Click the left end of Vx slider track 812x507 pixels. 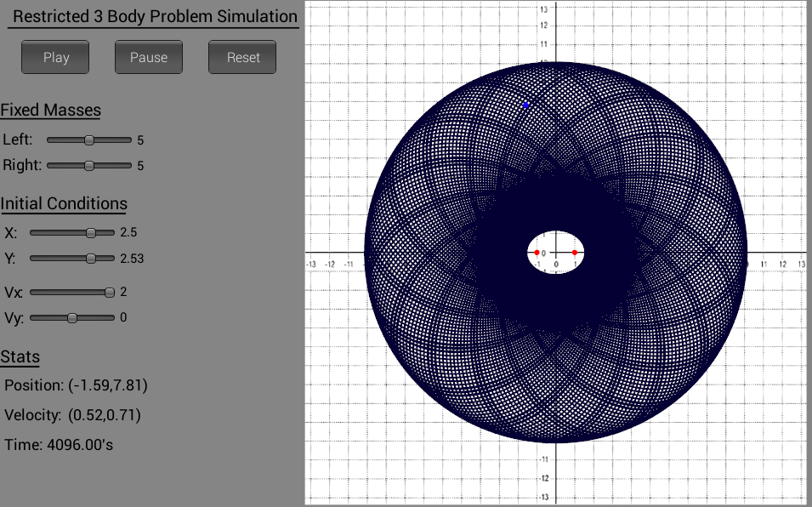pos(32,292)
